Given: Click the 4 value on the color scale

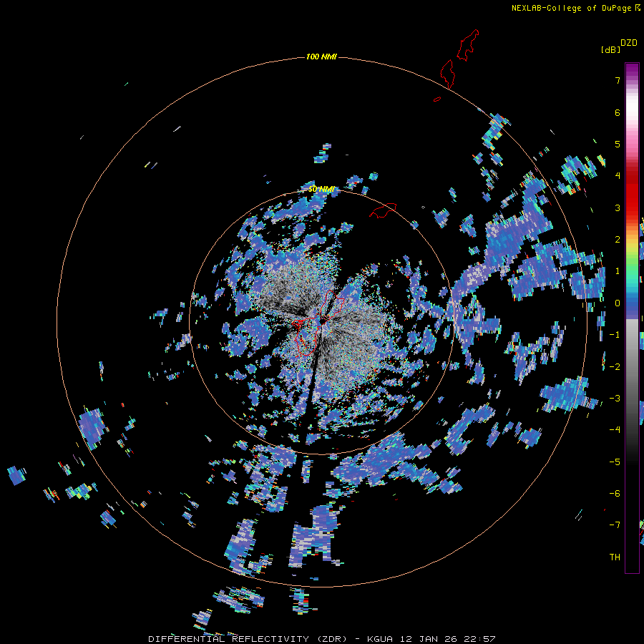Looking at the screenshot, I should pos(618,176).
